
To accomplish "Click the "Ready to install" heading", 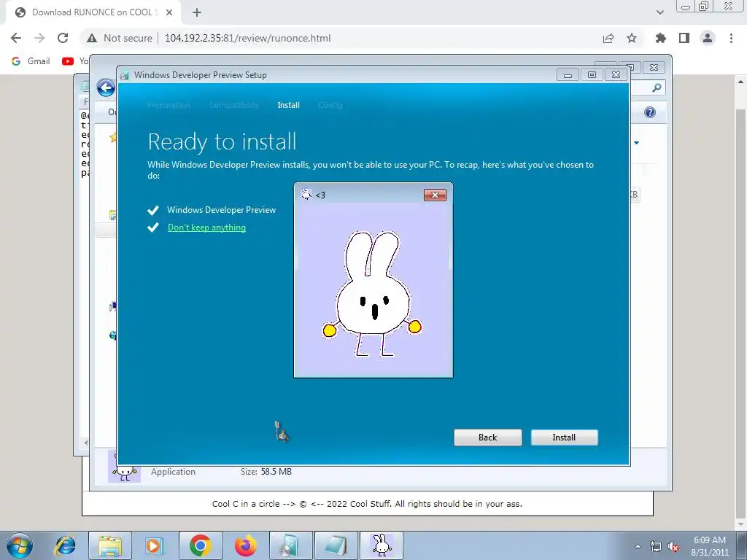I will pyautogui.click(x=222, y=141).
